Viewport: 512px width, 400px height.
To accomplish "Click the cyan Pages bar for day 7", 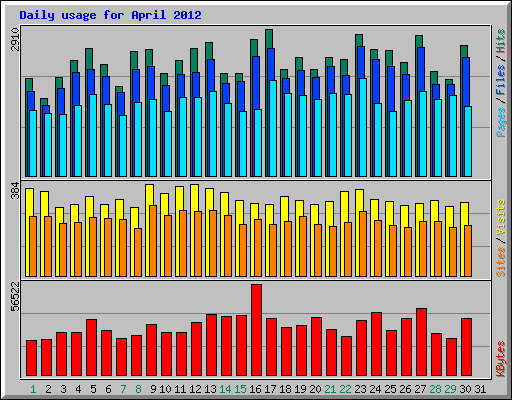I will (x=123, y=146).
